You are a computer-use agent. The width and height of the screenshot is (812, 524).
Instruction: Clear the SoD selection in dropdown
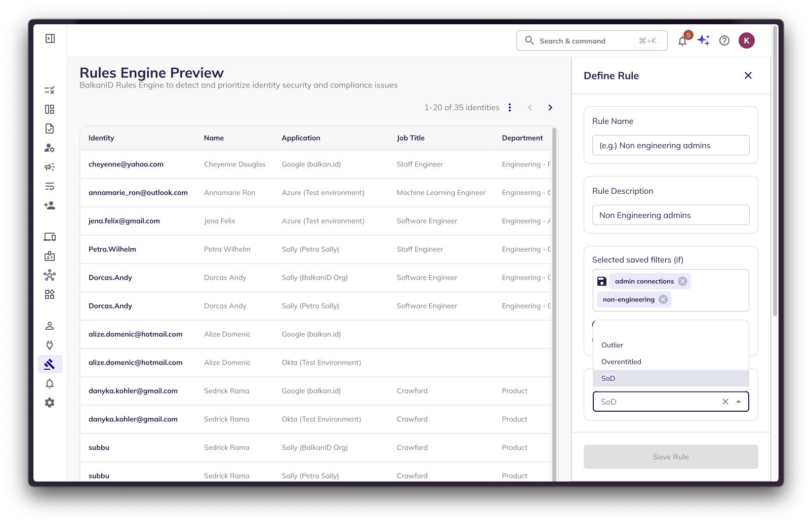tap(725, 402)
